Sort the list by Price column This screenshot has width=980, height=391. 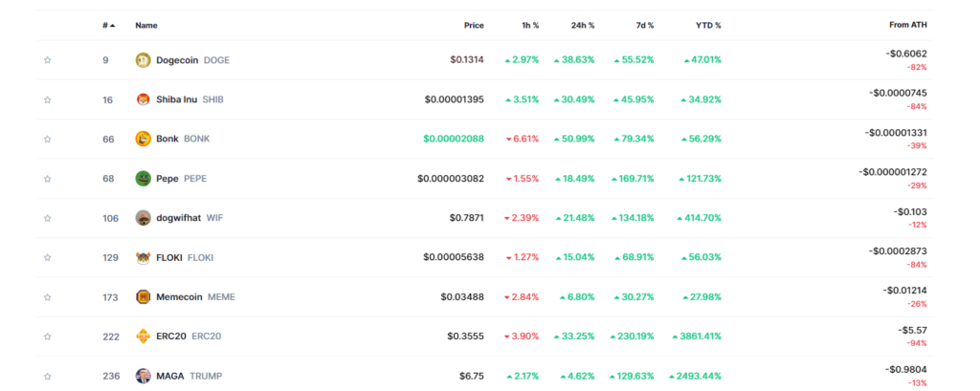tap(473, 25)
